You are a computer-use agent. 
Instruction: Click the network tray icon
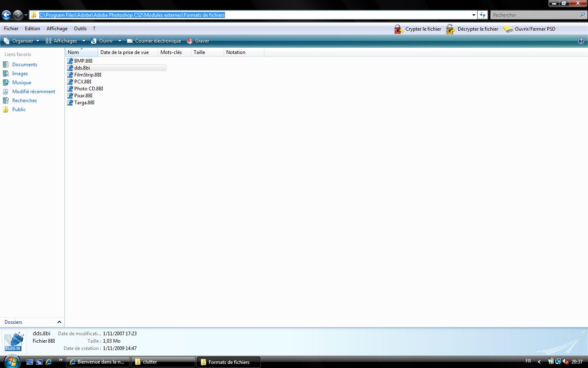tap(558, 361)
